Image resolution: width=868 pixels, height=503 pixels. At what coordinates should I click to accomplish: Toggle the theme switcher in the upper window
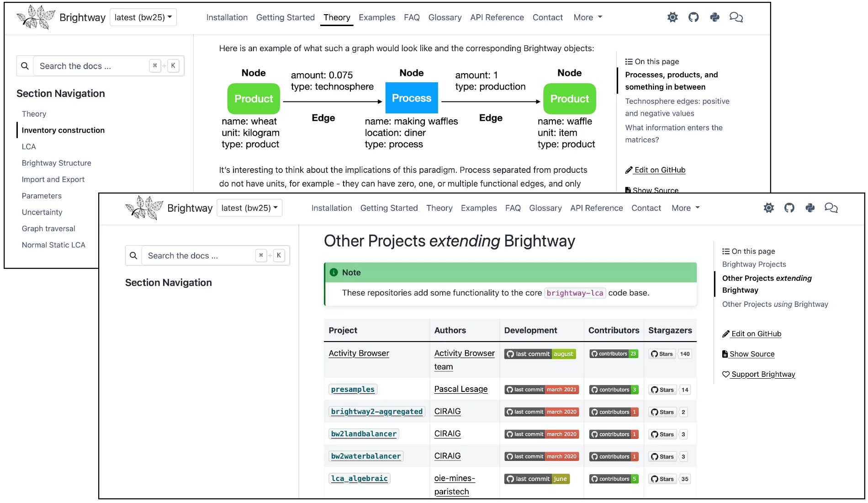pyautogui.click(x=672, y=17)
